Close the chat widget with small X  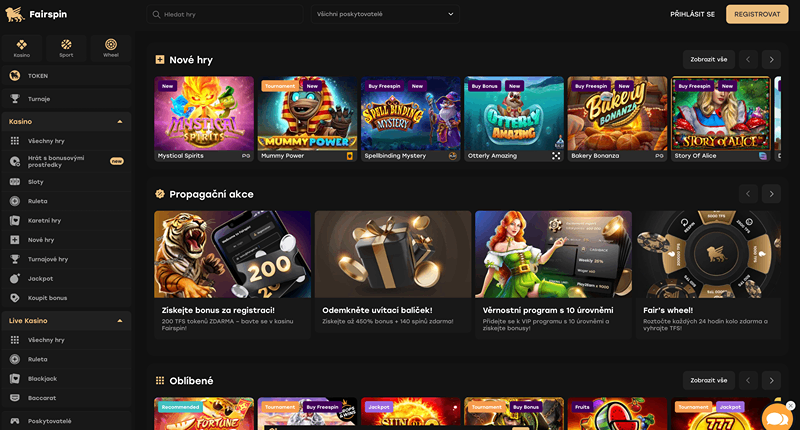point(790,406)
